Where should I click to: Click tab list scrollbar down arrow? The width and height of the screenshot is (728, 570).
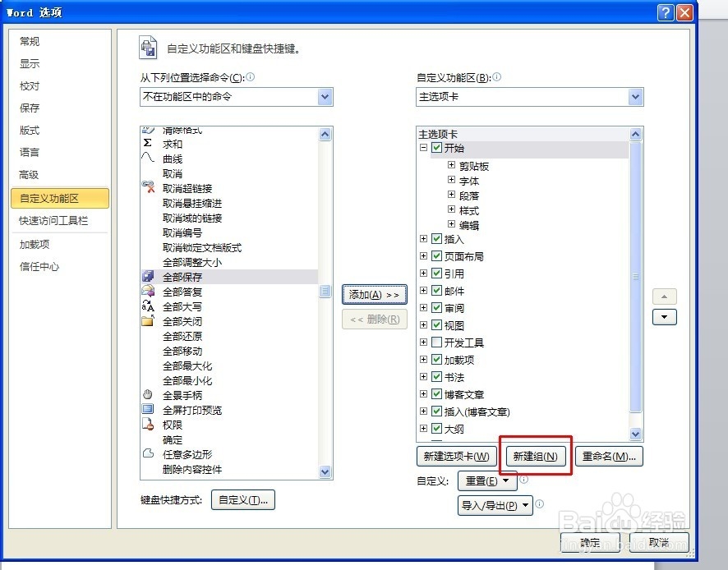635,434
